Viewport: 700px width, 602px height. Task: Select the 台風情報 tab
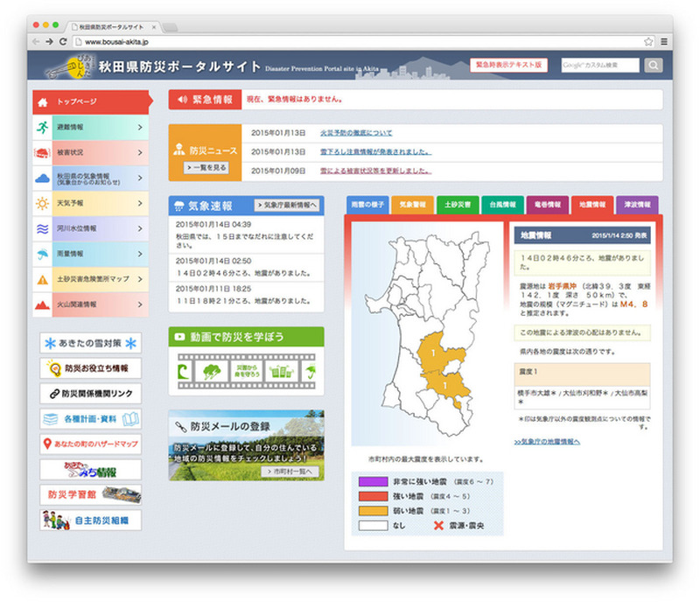[x=503, y=204]
